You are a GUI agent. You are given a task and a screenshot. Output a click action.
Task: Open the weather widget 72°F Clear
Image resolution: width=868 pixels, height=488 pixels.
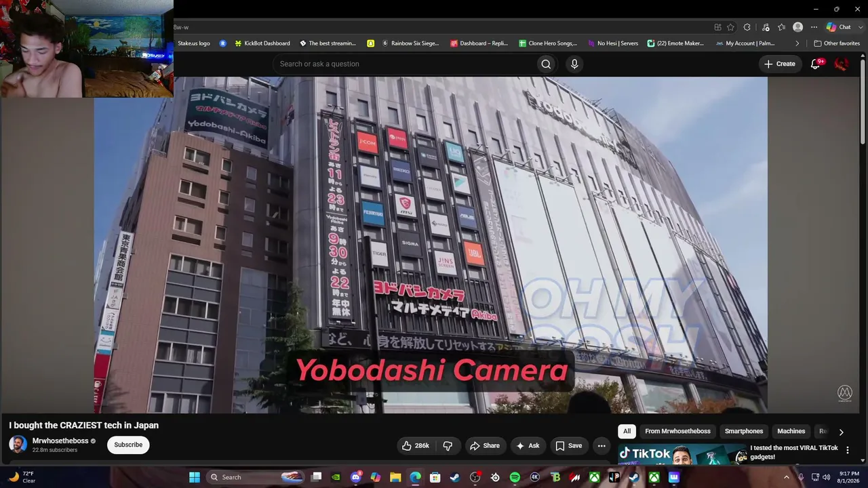[22, 477]
